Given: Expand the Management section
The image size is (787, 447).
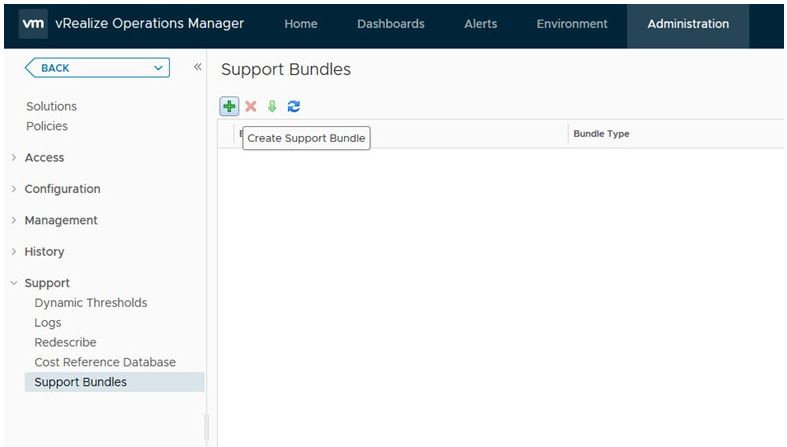Looking at the screenshot, I should (60, 220).
